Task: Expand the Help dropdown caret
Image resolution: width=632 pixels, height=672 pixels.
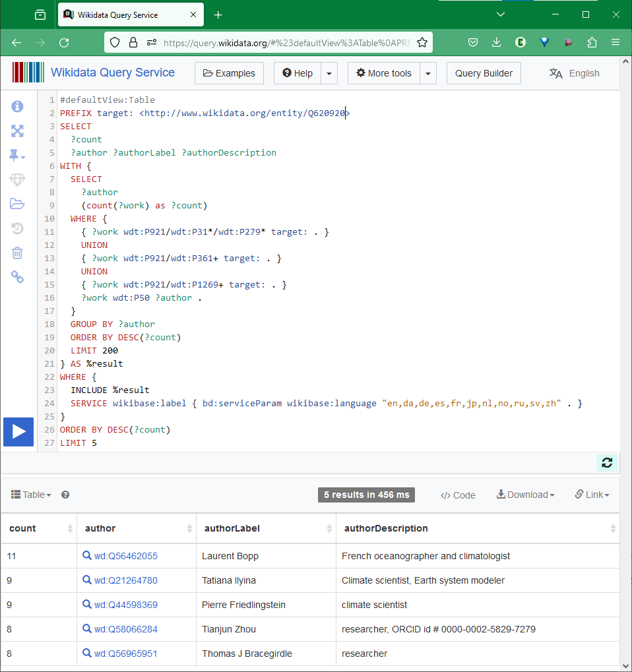Action: pos(329,73)
